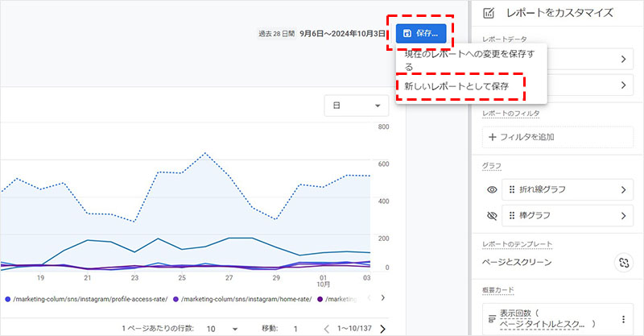Click the report customize pencil icon
The image size is (644, 336).
pyautogui.click(x=489, y=13)
